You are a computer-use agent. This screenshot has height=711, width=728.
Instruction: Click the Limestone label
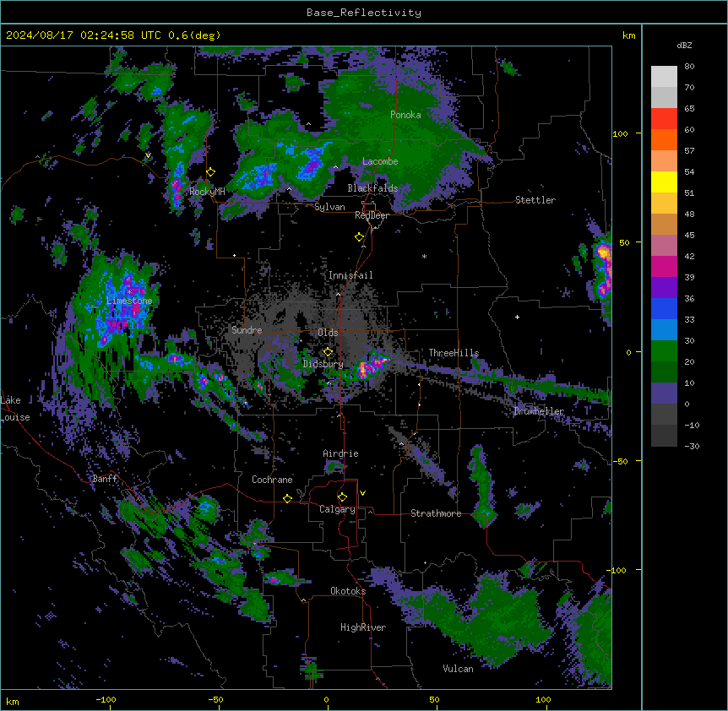pos(129,301)
